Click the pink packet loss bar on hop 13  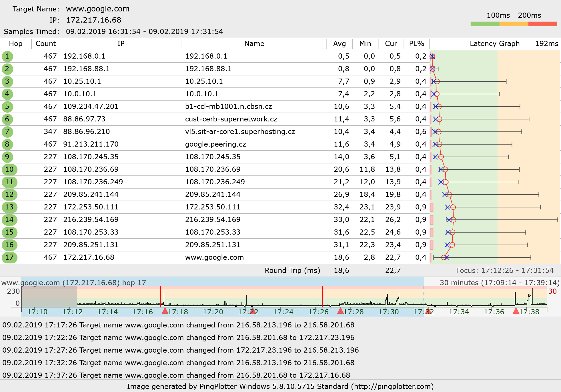tap(432, 207)
